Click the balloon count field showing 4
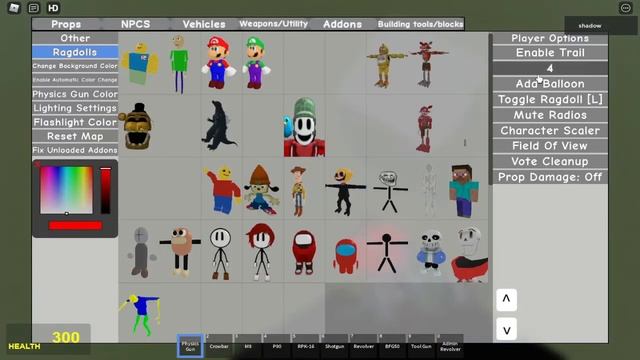This screenshot has height=360, width=640. 550,68
